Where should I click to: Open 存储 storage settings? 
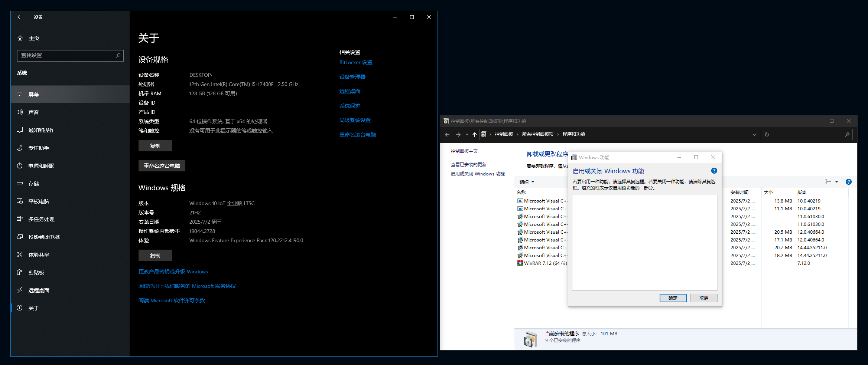70,183
